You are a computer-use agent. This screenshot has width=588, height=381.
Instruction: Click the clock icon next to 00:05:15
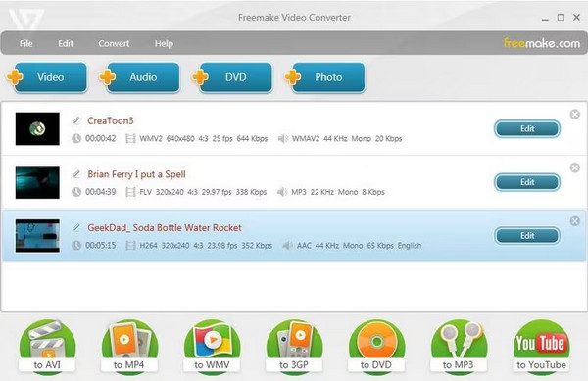(x=76, y=246)
